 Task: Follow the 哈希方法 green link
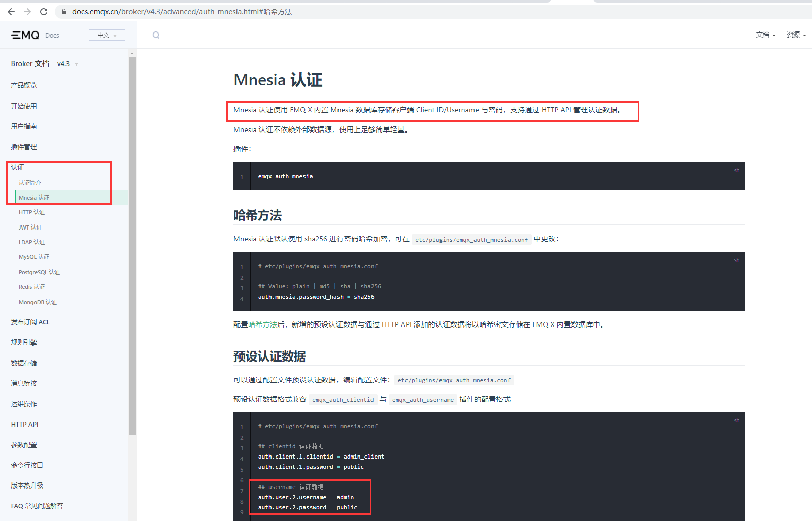[262, 324]
